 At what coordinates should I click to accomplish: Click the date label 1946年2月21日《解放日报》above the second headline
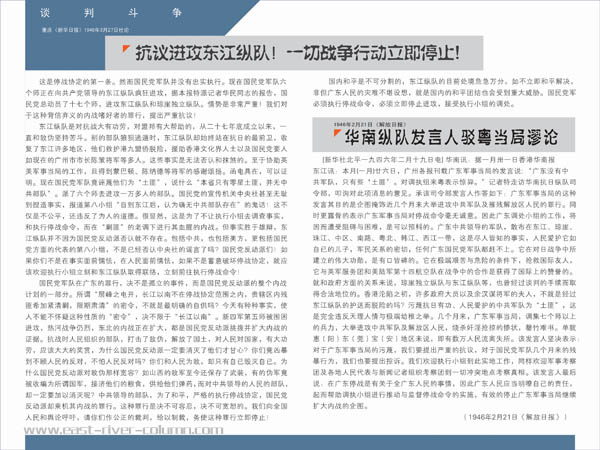pyautogui.click(x=369, y=124)
